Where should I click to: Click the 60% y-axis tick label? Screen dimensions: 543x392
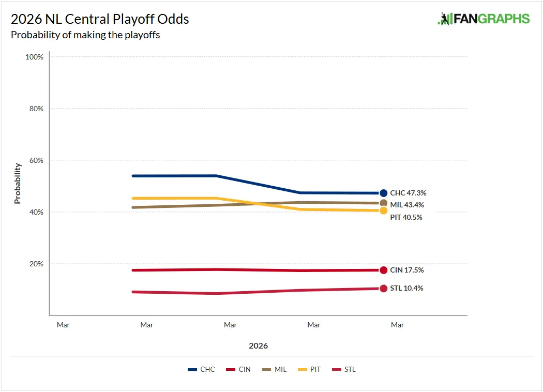(x=36, y=160)
